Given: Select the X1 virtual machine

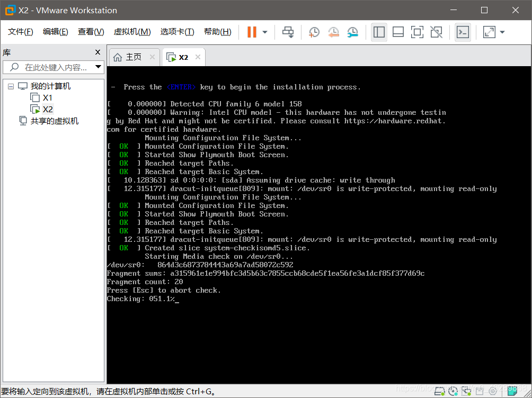Looking at the screenshot, I should tap(47, 98).
